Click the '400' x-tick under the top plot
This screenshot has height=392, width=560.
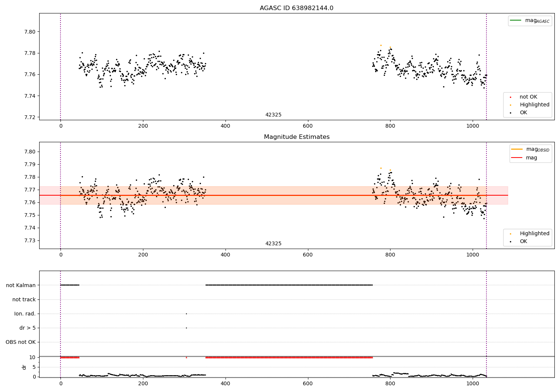pyautogui.click(x=225, y=126)
